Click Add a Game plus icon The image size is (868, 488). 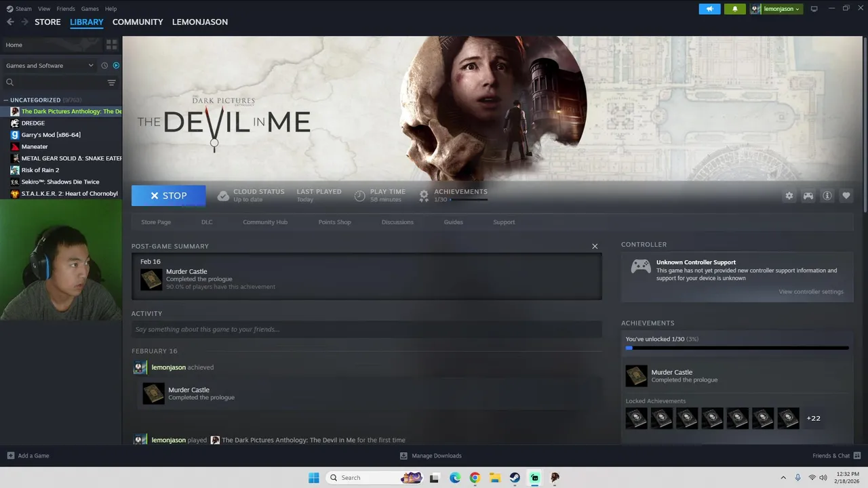[x=10, y=455]
